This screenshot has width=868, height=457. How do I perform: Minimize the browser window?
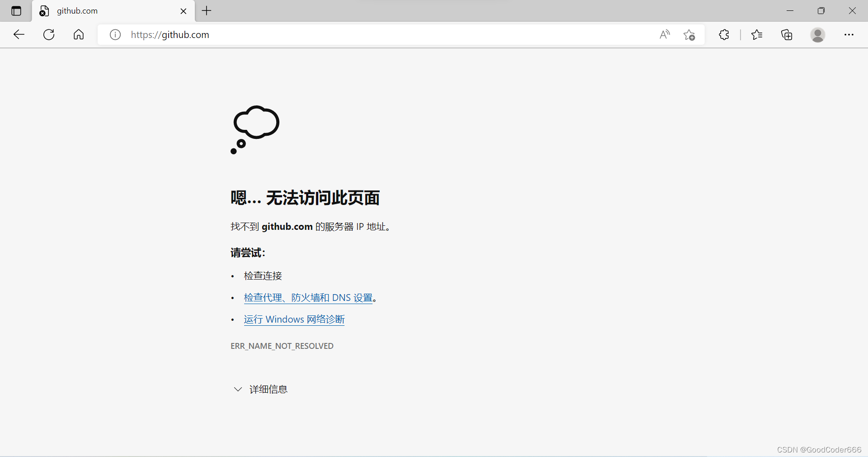(x=790, y=11)
